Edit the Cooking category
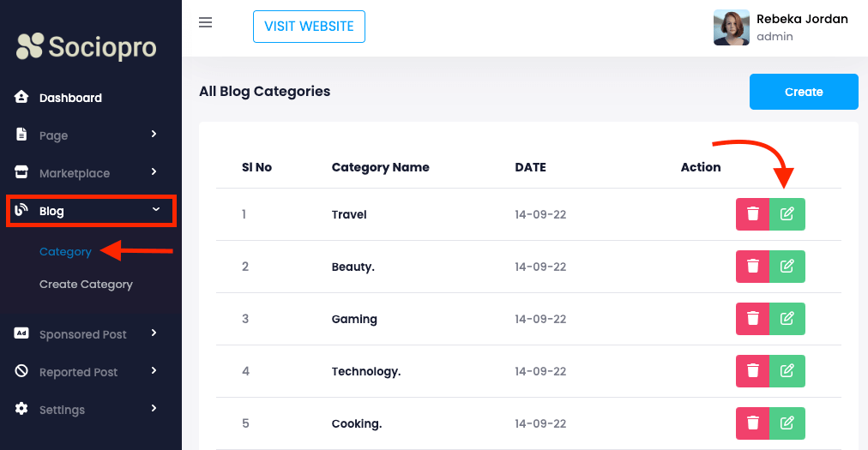The image size is (868, 450). 787,423
